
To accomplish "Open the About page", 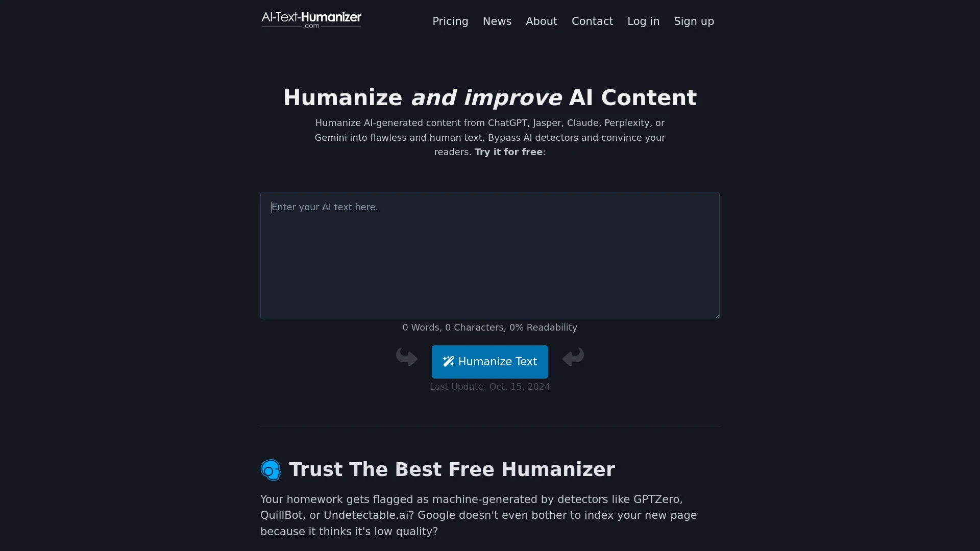I will (541, 21).
